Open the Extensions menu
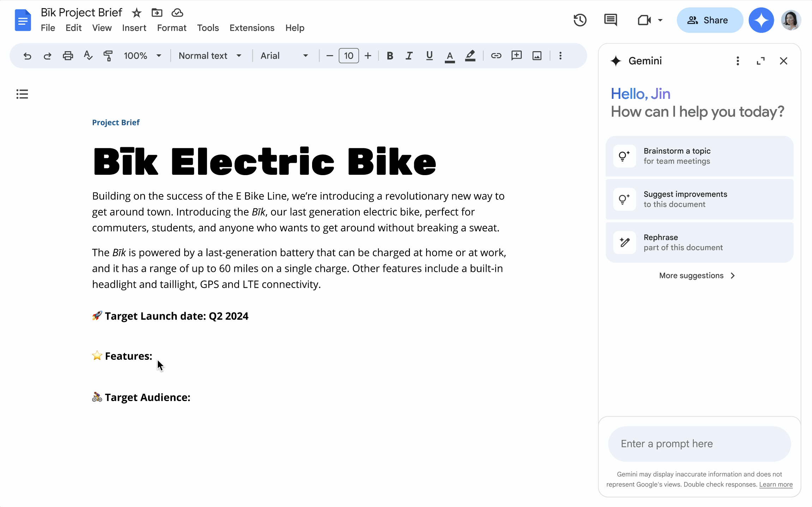This screenshot has height=507, width=812. pyautogui.click(x=251, y=28)
